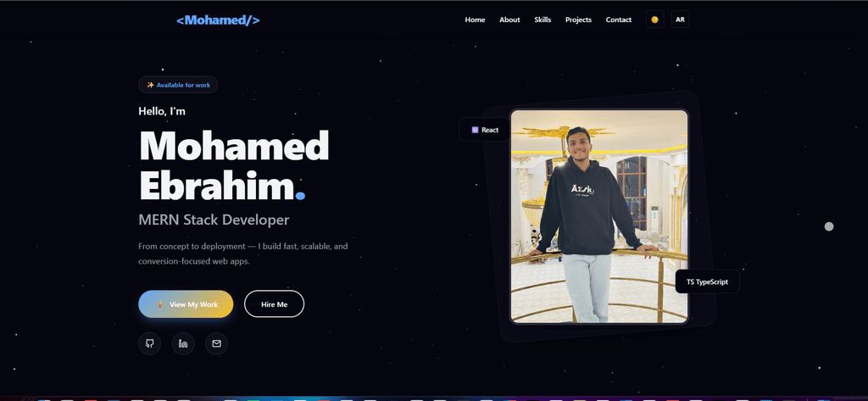The height and width of the screenshot is (401, 868).
Task: Click the <Mohamed/> logo
Action: 218,20
